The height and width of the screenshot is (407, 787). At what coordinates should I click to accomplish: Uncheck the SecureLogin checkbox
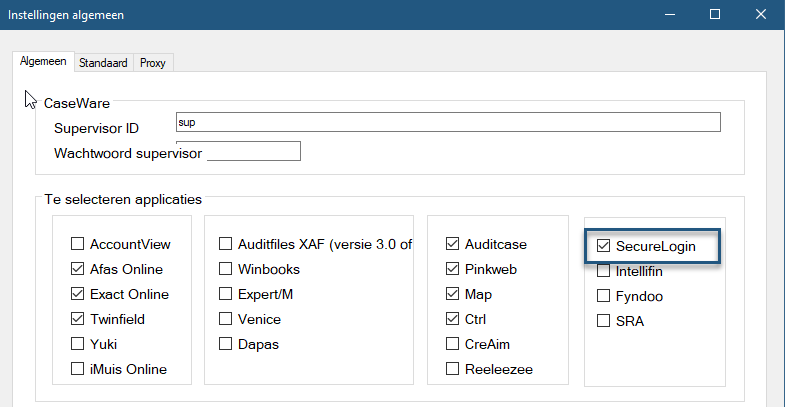click(x=603, y=246)
